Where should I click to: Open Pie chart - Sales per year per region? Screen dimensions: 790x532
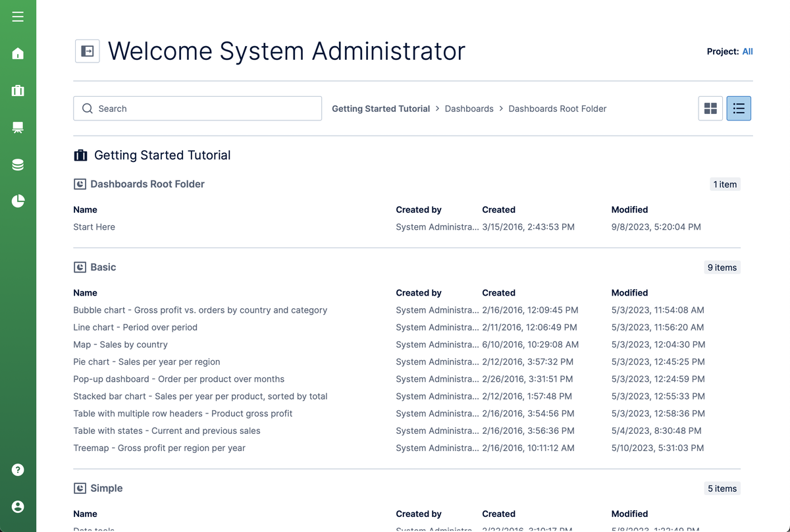point(147,361)
